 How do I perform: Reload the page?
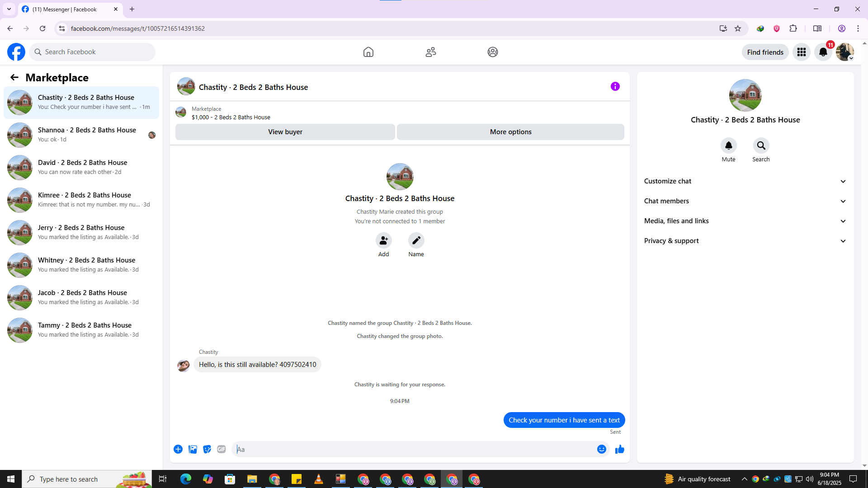pyautogui.click(x=42, y=28)
